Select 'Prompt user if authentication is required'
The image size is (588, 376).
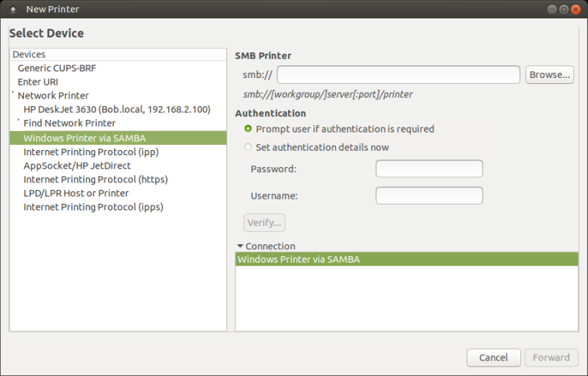[x=248, y=129]
